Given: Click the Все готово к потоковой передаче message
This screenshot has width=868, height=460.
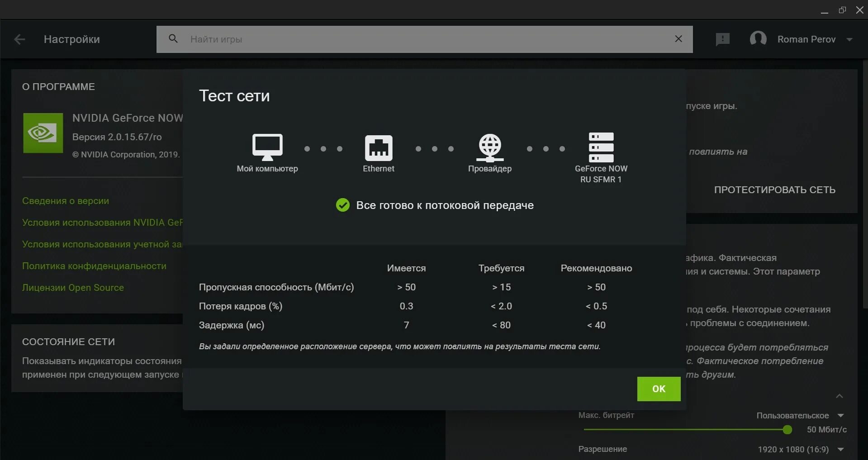Looking at the screenshot, I should pyautogui.click(x=445, y=205).
